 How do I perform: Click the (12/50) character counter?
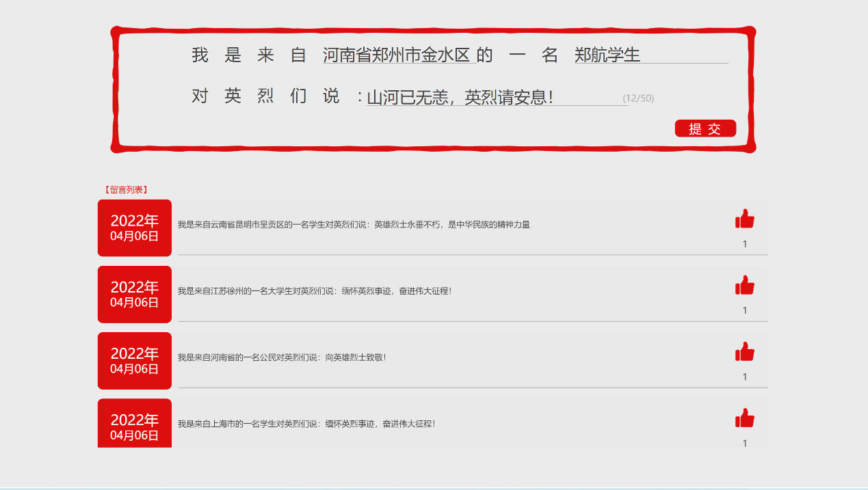pyautogui.click(x=638, y=98)
